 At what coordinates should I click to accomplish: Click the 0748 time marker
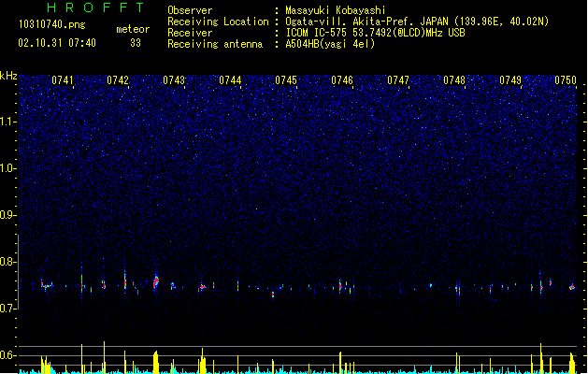tap(454, 80)
